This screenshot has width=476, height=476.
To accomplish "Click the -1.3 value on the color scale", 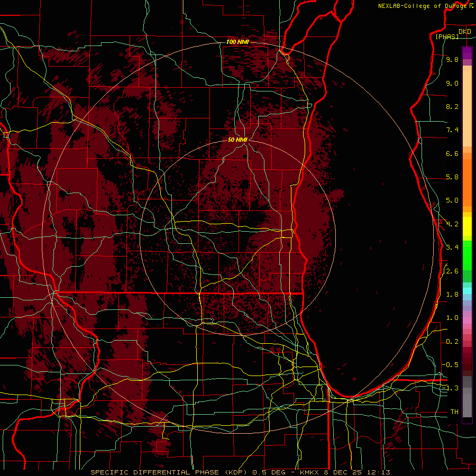I will 450,388.
